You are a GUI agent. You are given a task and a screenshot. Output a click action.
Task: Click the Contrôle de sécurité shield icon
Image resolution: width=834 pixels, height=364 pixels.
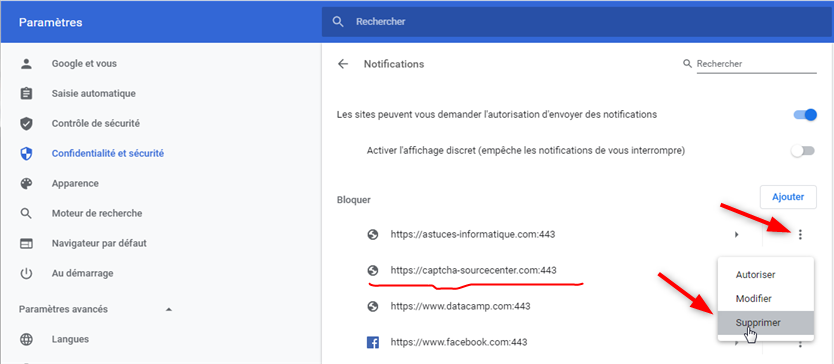click(26, 123)
